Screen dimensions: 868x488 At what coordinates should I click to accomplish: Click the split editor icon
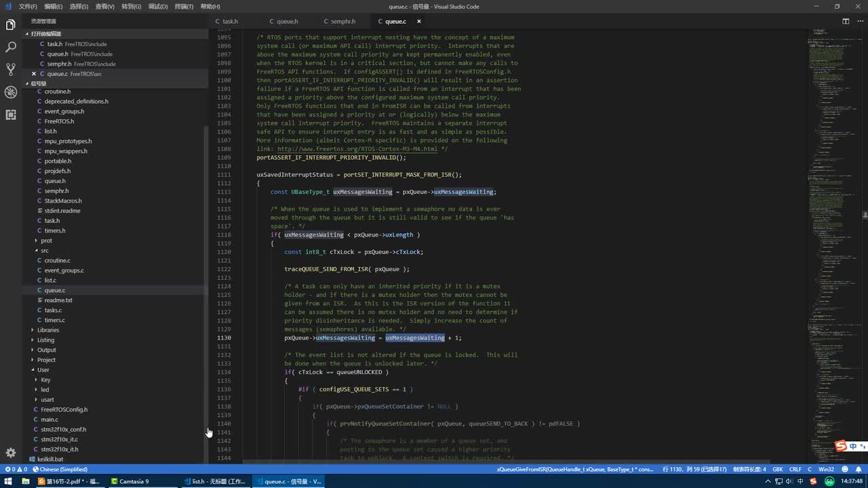point(846,21)
